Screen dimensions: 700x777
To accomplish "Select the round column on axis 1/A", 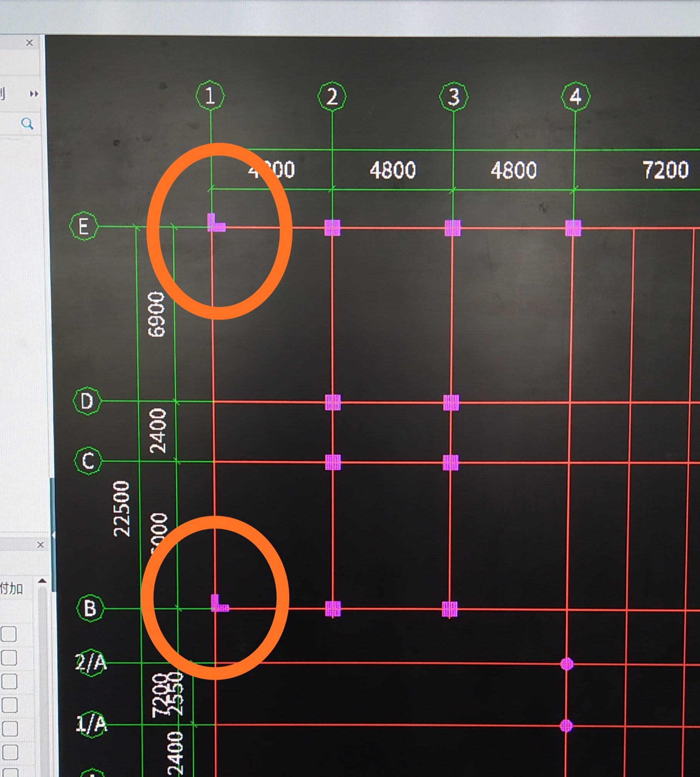I will [x=566, y=726].
